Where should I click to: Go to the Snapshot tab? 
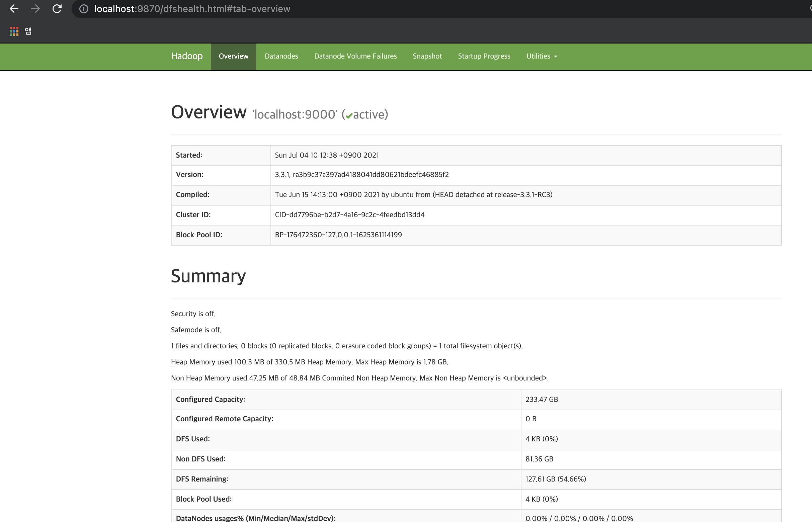point(427,56)
